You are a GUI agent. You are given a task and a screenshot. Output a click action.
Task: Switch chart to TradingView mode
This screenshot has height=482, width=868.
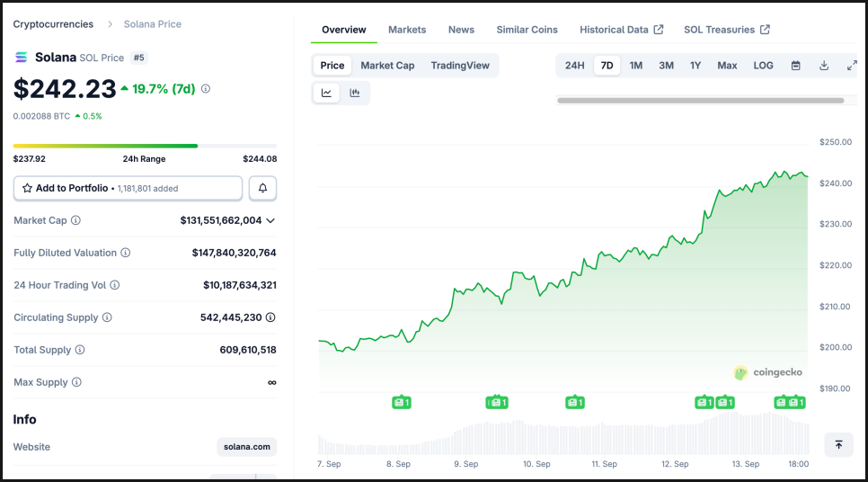[460, 66]
